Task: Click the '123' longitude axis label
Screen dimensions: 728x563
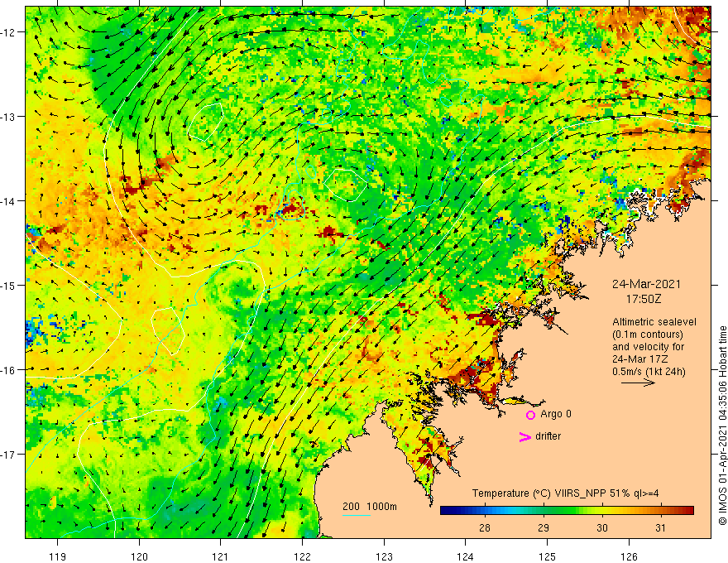Action: pos(384,556)
